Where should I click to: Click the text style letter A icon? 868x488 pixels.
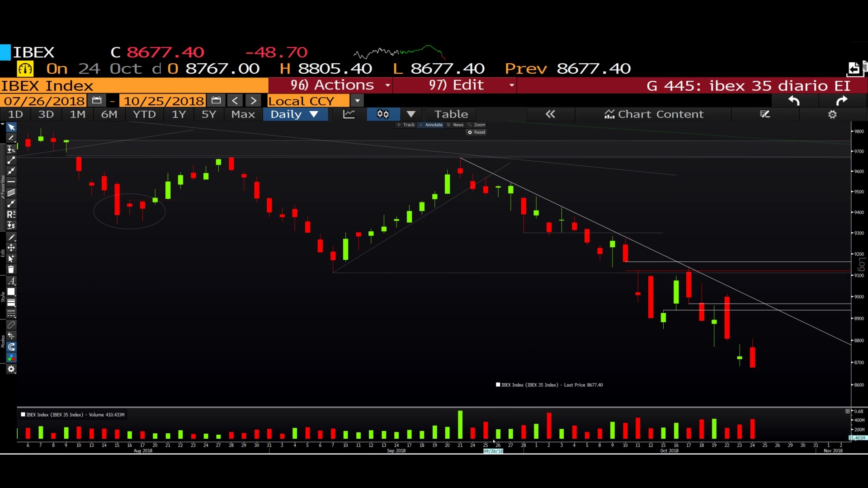[11, 281]
